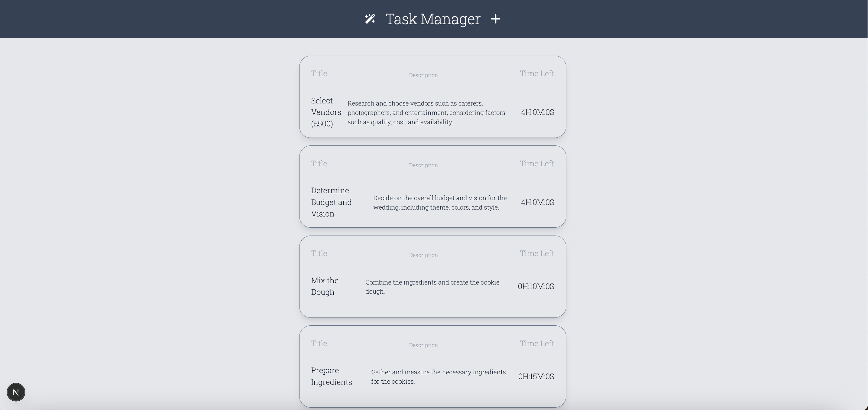Click the Prepare Ingredients description text
The image size is (868, 410).
tap(438, 377)
